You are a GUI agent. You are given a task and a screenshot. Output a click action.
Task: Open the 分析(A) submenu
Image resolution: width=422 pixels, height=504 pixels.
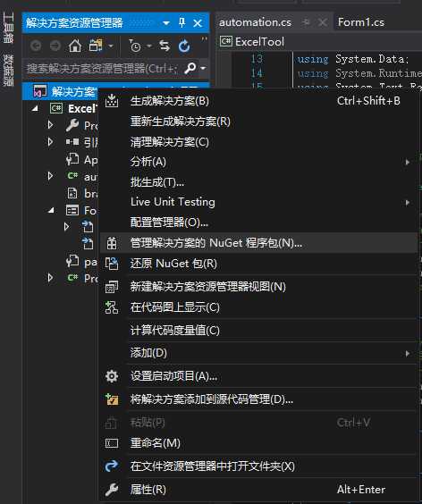pyautogui.click(x=258, y=162)
